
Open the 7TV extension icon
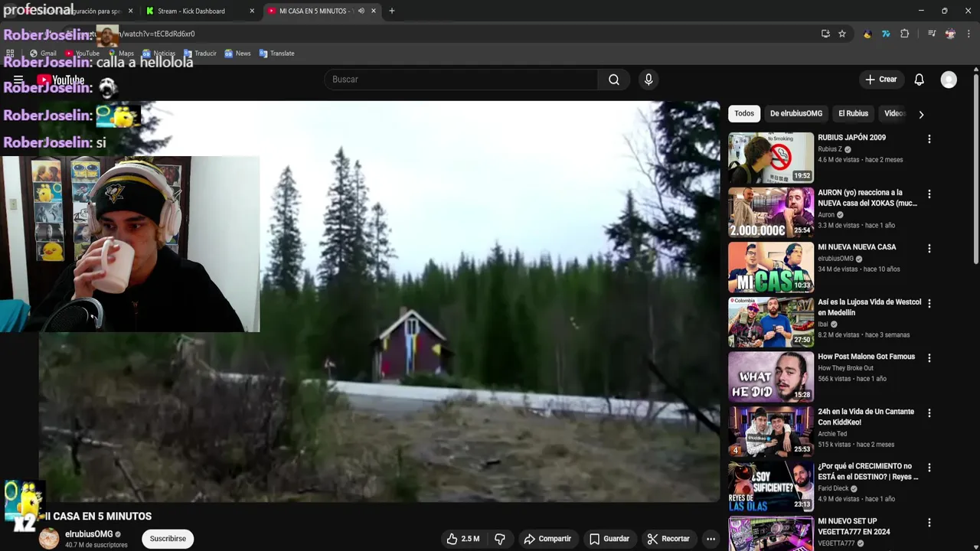pos(886,34)
